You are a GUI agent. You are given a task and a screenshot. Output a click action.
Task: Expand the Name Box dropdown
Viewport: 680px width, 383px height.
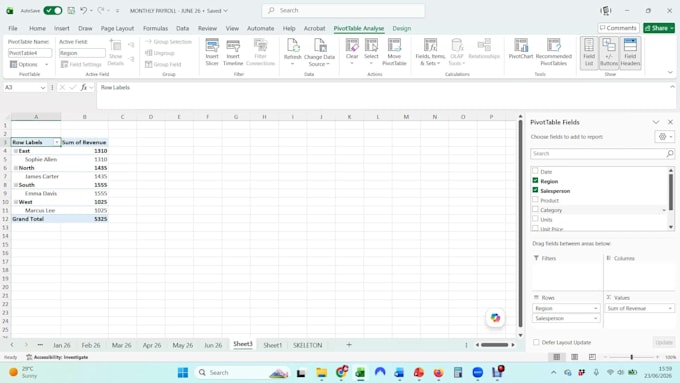[42, 88]
